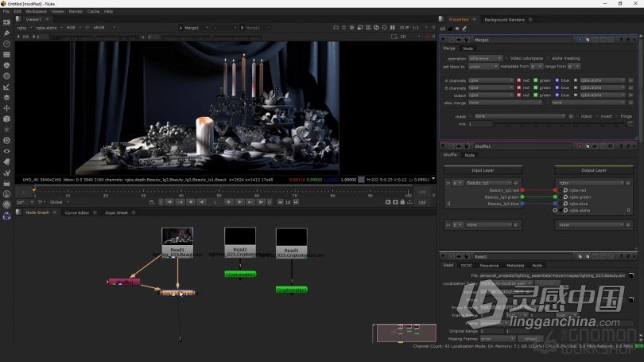Open the Render menu
Screen dimensions: 644x362
(x=76, y=11)
